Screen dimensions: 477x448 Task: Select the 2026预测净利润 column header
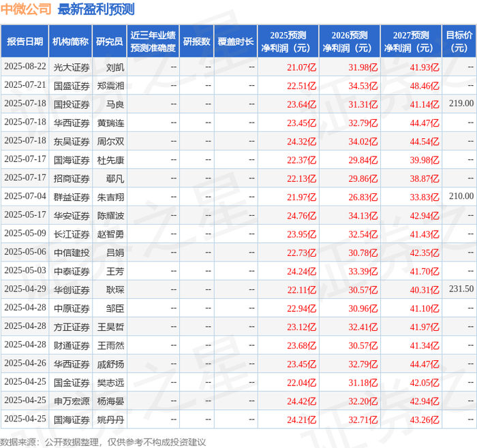pyautogui.click(x=350, y=42)
